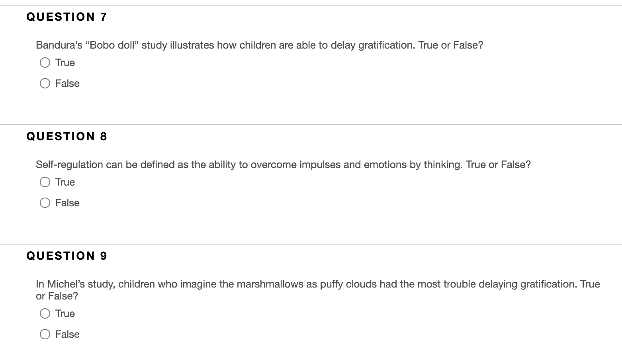Choose the False radio circle under Question 8
This screenshot has height=364, width=622.
(x=45, y=203)
